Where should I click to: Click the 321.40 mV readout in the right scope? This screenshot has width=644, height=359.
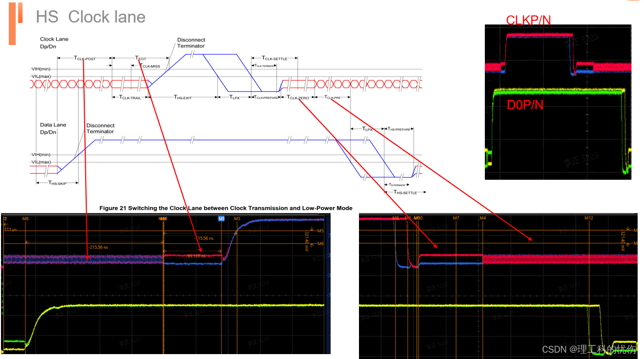click(623, 240)
